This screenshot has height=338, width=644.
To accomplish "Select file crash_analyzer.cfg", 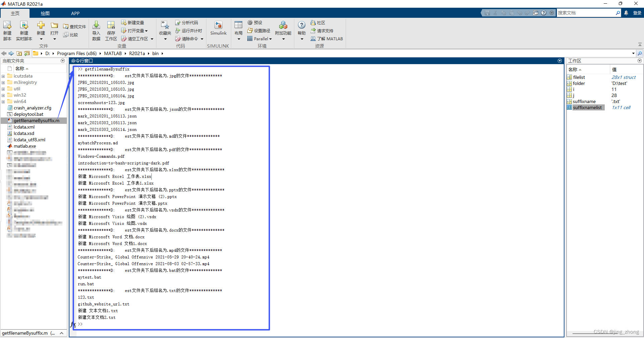I will (x=32, y=108).
